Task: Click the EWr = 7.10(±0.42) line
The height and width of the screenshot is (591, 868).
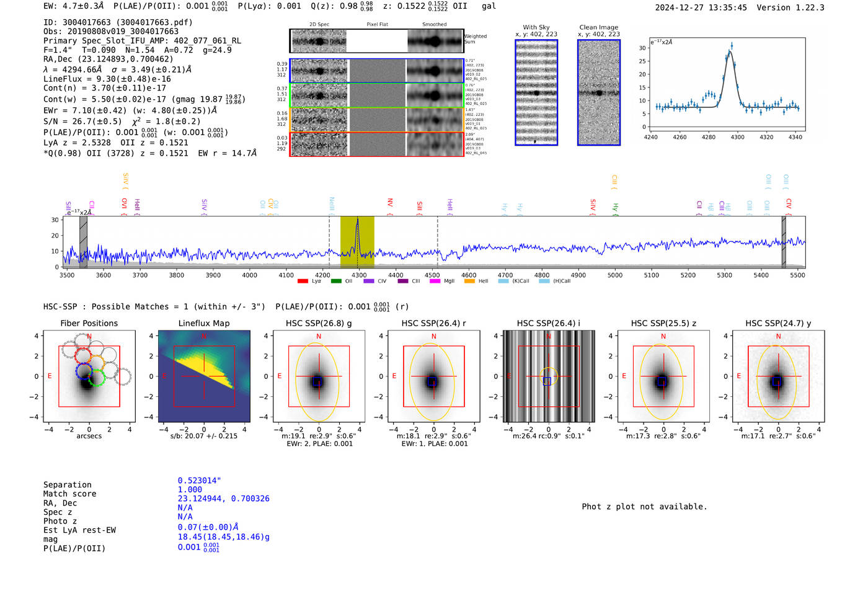Action: 130,110
